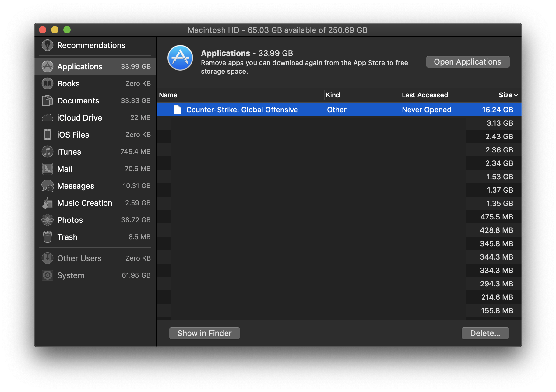
Task: Select the row sized 475.5 MB
Action: 339,217
